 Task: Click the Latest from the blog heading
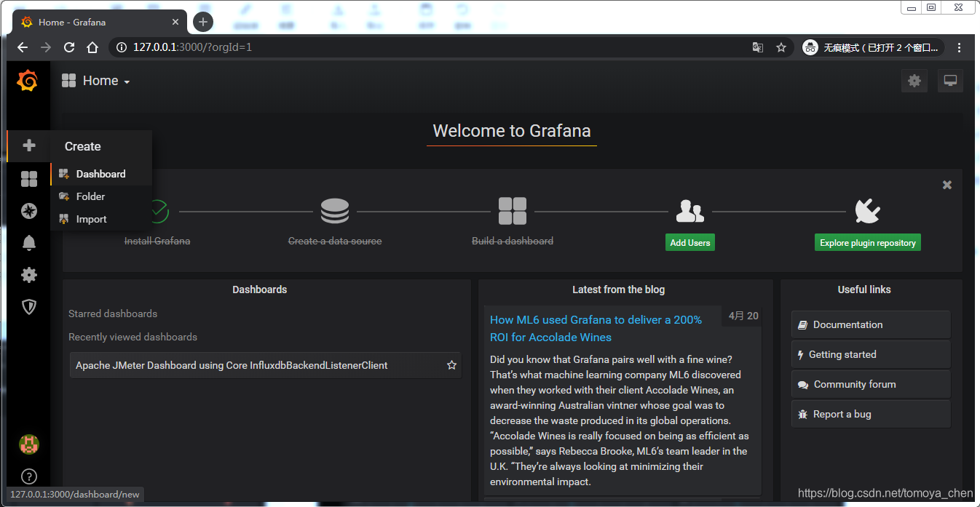(618, 290)
